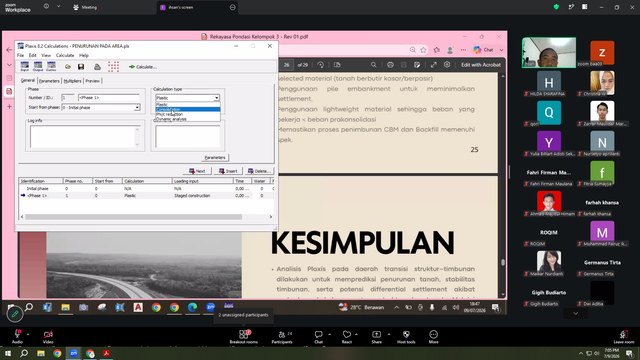Viewport: 640px width, 360px height.
Task: Open browser three-dots menu
Action: click(x=463, y=50)
